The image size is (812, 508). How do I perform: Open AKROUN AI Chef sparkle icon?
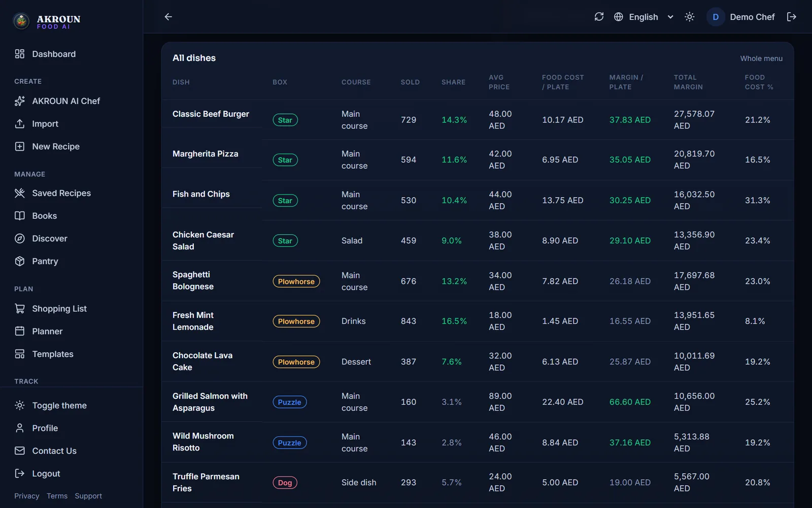pyautogui.click(x=20, y=101)
